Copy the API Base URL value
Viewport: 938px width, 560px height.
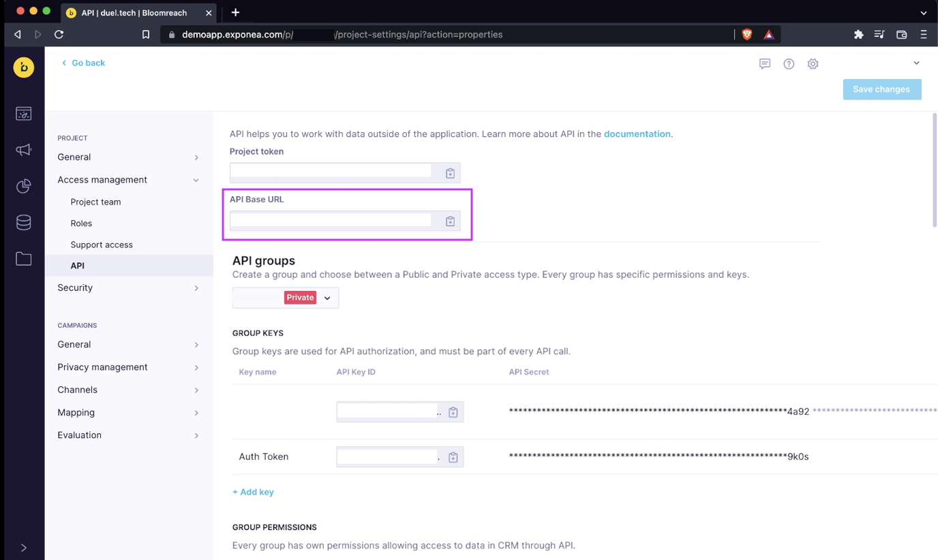(450, 221)
